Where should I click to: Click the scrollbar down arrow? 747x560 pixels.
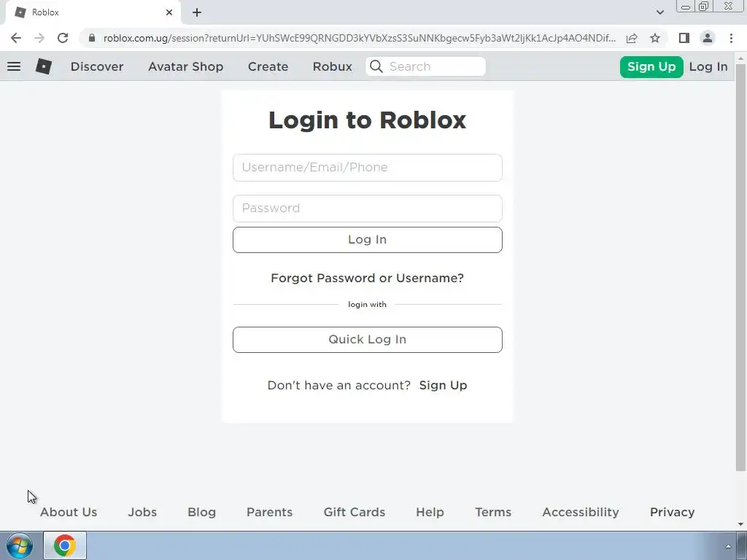(x=740, y=525)
